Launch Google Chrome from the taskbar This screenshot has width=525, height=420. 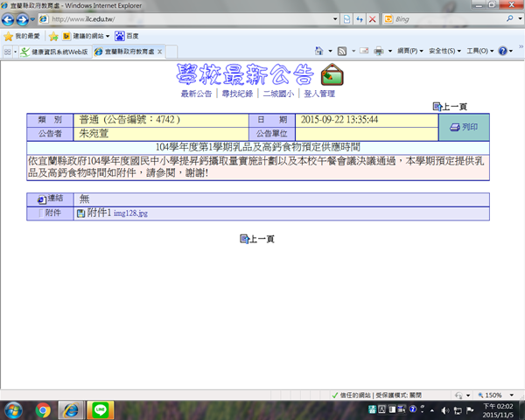[x=44, y=409]
